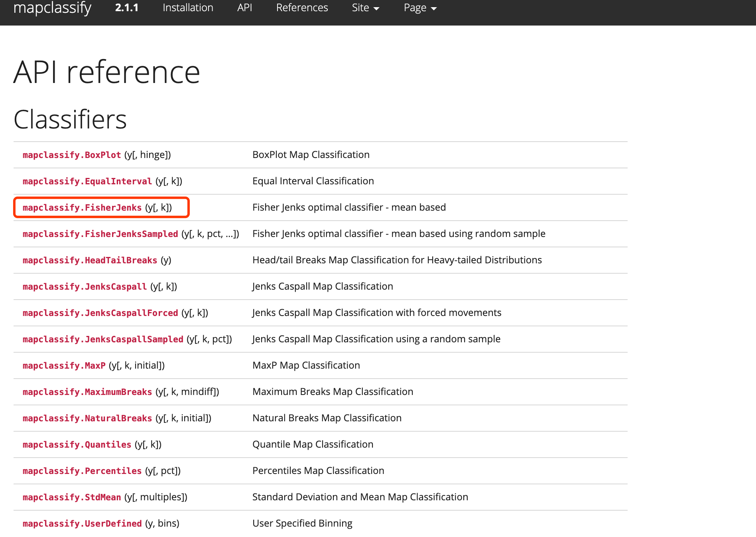Expand the Site dropdown menu
Screen dimensions: 756x537
click(365, 8)
